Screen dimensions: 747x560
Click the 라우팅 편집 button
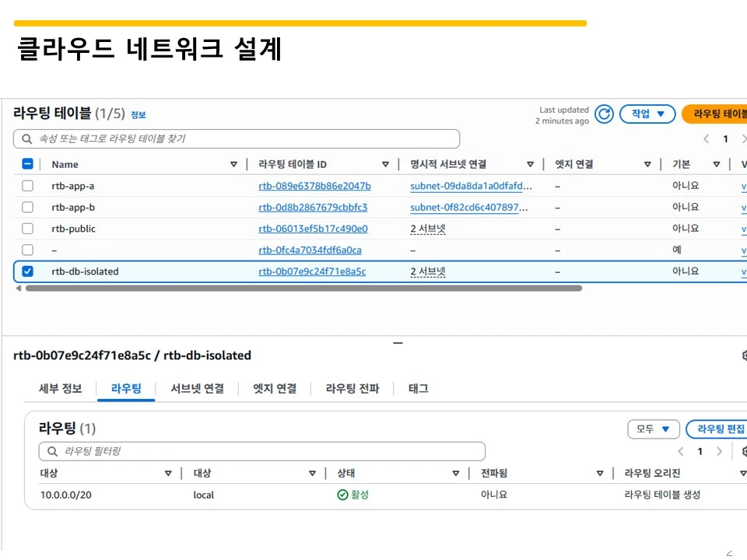pos(717,429)
